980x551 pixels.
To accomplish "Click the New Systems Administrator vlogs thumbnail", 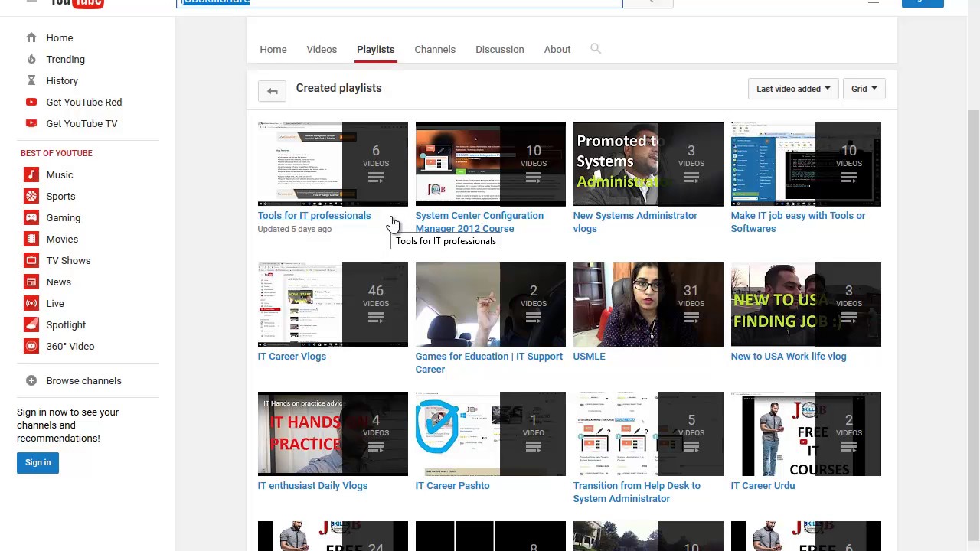I will tap(648, 164).
